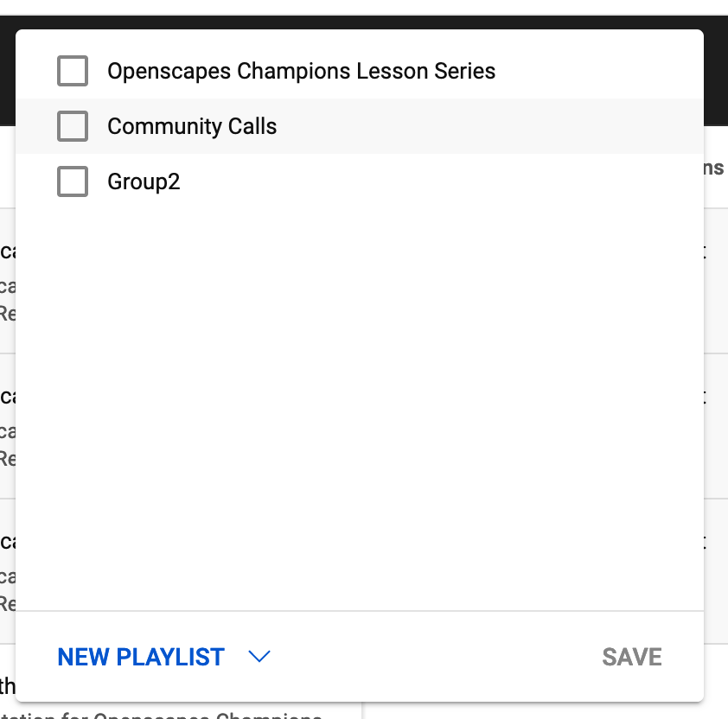Click NEW PLAYLIST to create a playlist
The image size is (728, 719).
point(140,657)
